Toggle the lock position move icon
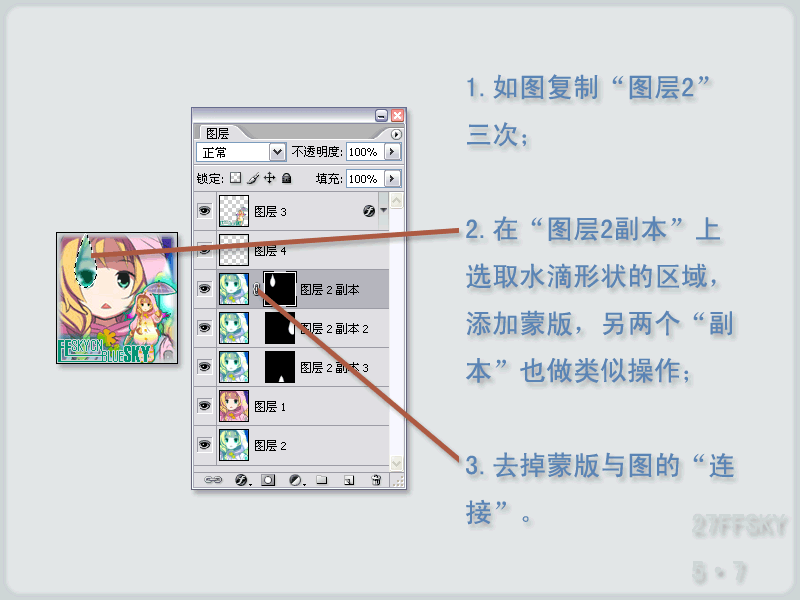The width and height of the screenshot is (800, 600). (x=269, y=178)
